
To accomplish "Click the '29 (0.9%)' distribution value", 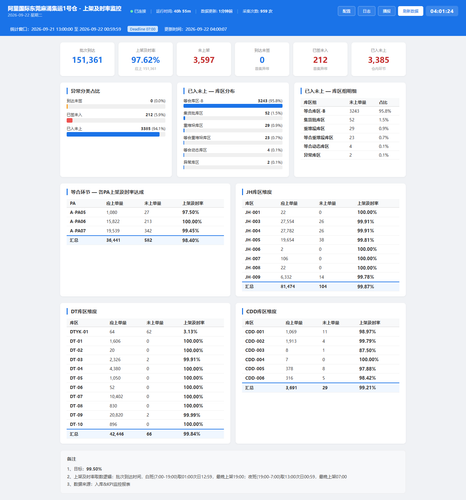I will [x=273, y=125].
